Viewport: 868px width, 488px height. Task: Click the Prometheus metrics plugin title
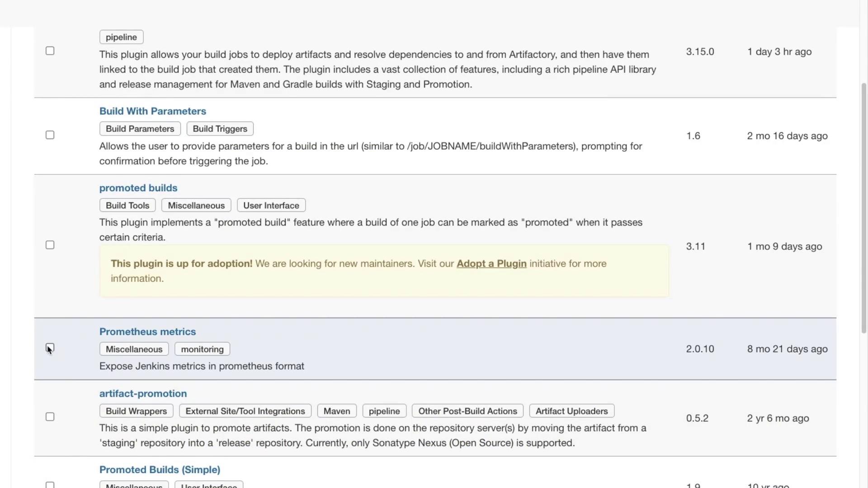click(147, 332)
